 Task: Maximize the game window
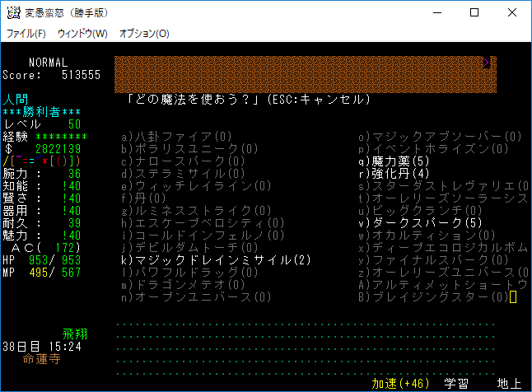474,13
